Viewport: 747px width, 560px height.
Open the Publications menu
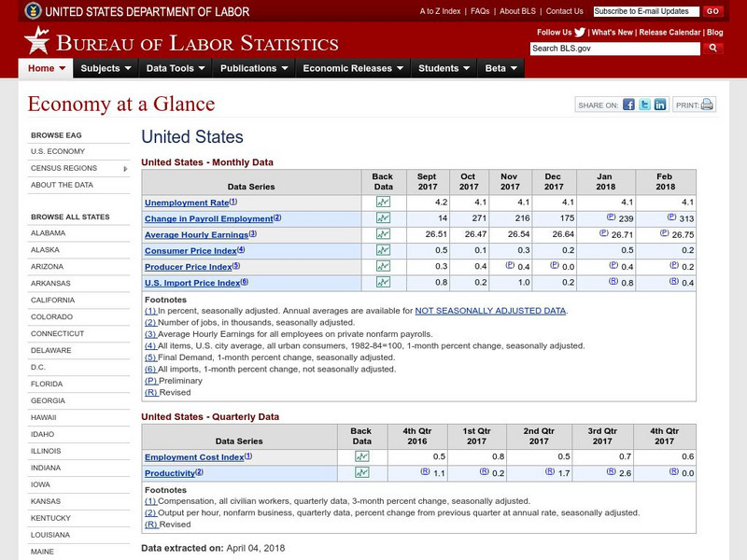pos(253,68)
